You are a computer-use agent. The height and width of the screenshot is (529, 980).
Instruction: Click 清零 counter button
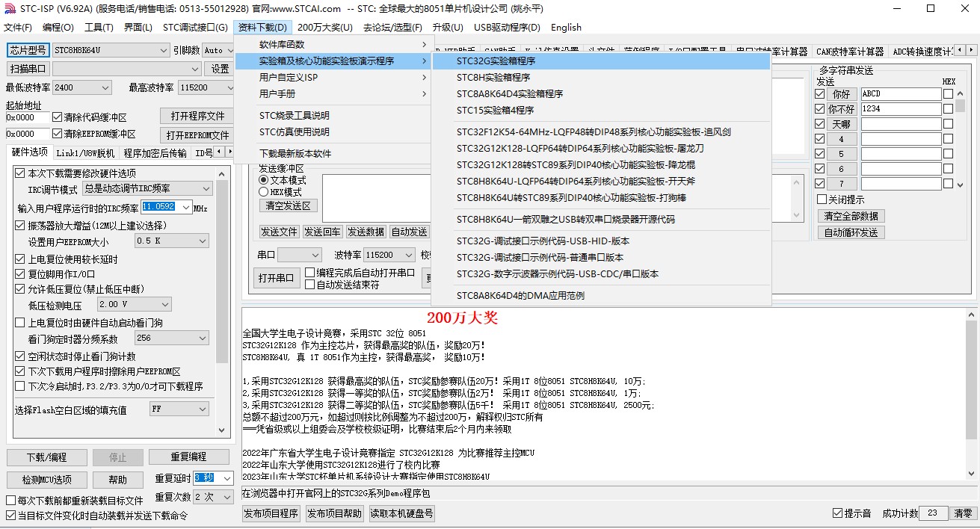963,513
